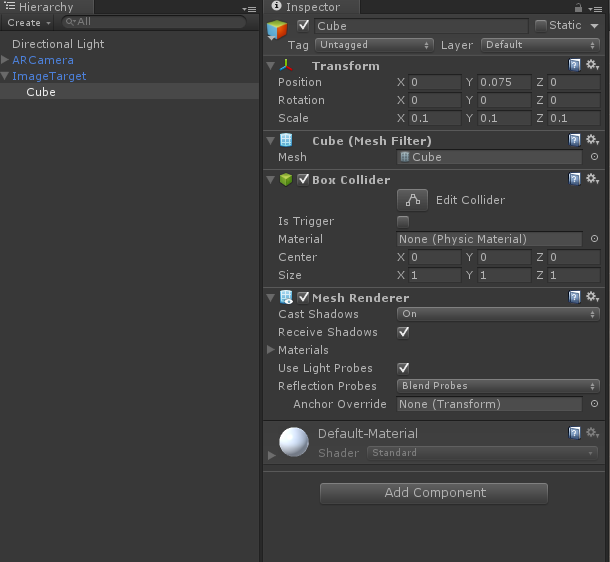This screenshot has width=610, height=562.
Task: Collapse the Mesh Renderer component foldout
Action: pyautogui.click(x=271, y=298)
